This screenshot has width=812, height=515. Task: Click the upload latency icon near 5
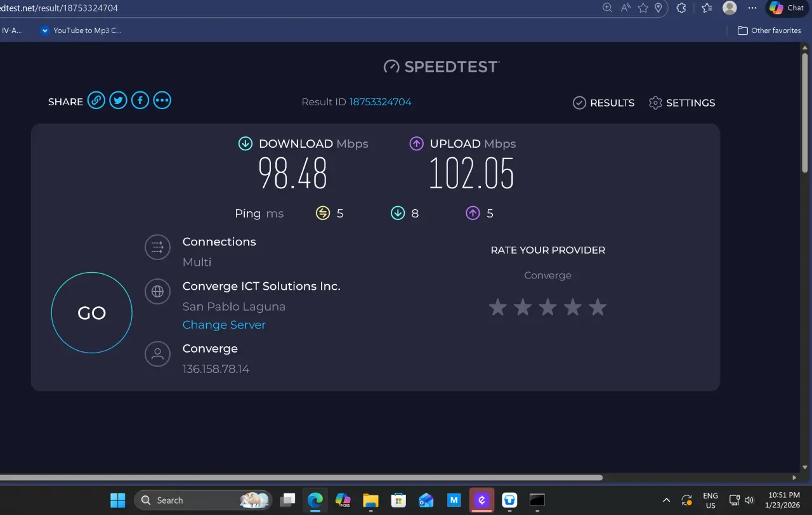(473, 213)
